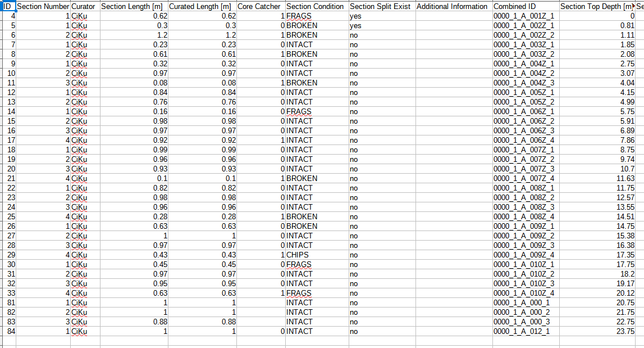Click the Core Catcher header cell
This screenshot has height=348, width=644.
pyautogui.click(x=259, y=6)
